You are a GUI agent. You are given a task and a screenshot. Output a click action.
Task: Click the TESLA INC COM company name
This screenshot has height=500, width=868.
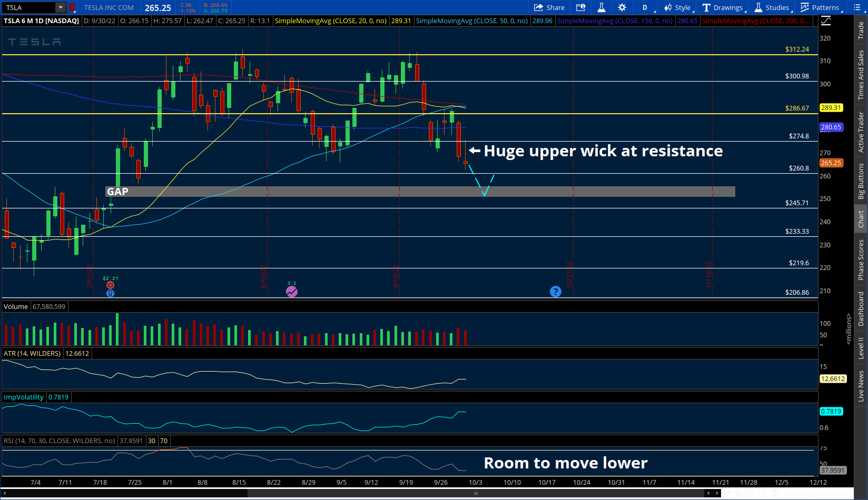pos(109,7)
